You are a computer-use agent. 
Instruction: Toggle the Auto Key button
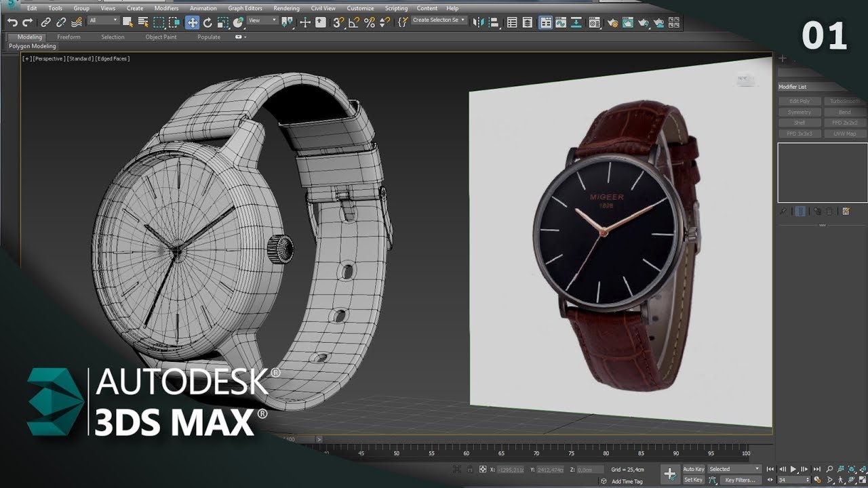point(694,469)
